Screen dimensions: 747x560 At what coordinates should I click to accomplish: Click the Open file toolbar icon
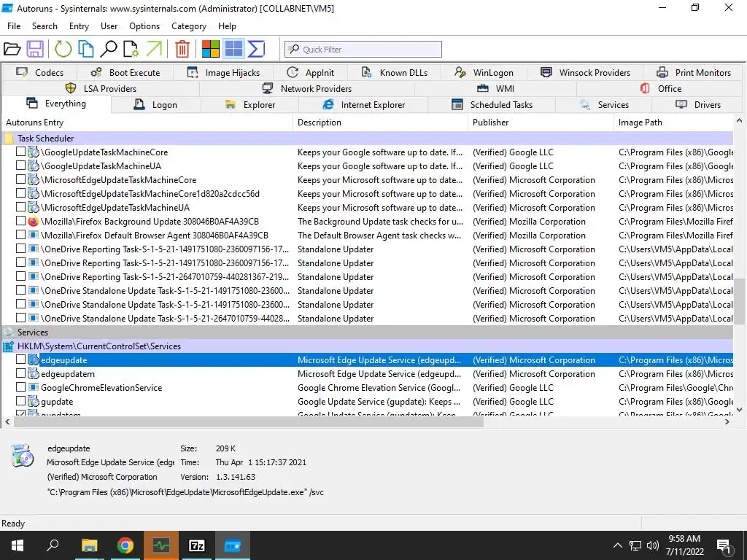click(x=12, y=49)
